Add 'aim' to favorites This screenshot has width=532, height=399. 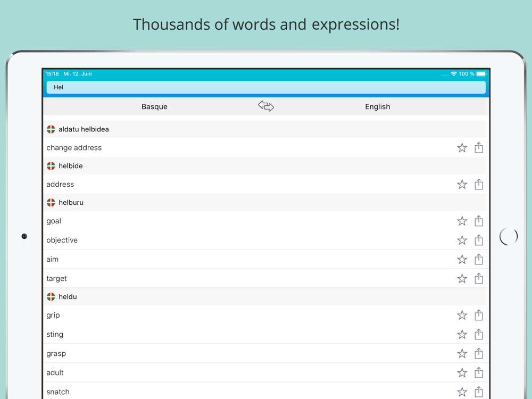462,259
